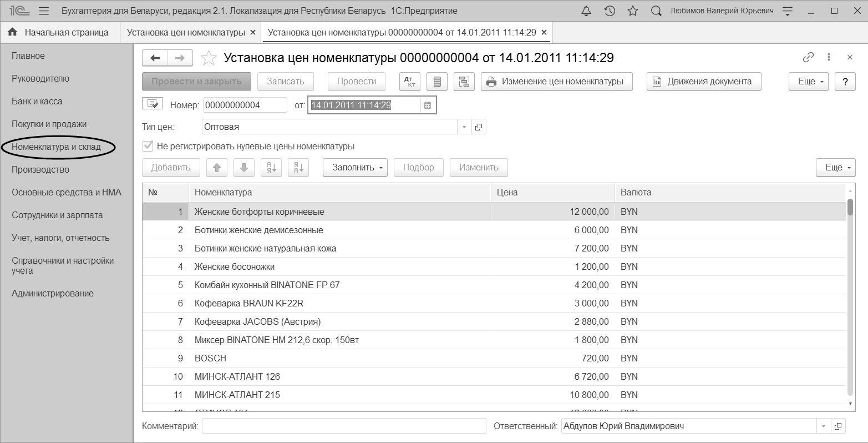Expand Ответственный dropdown arrow

(x=824, y=426)
